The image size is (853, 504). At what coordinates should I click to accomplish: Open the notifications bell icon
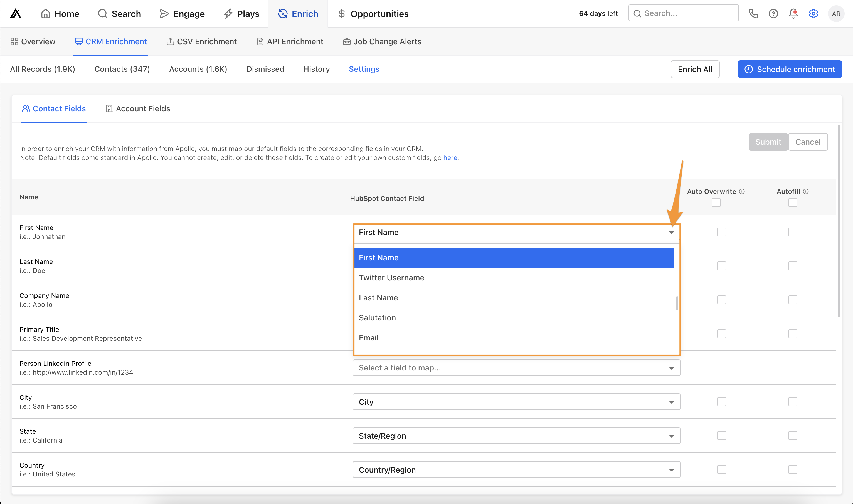pyautogui.click(x=793, y=14)
